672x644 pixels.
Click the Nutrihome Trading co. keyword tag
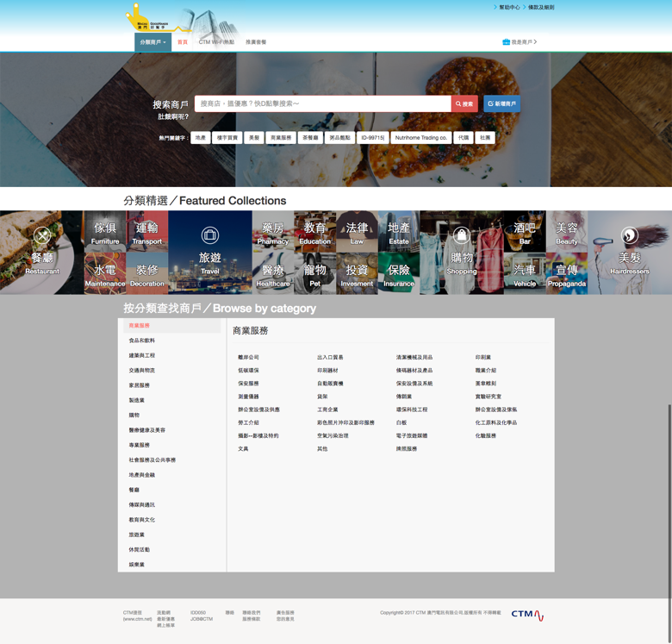coord(421,138)
